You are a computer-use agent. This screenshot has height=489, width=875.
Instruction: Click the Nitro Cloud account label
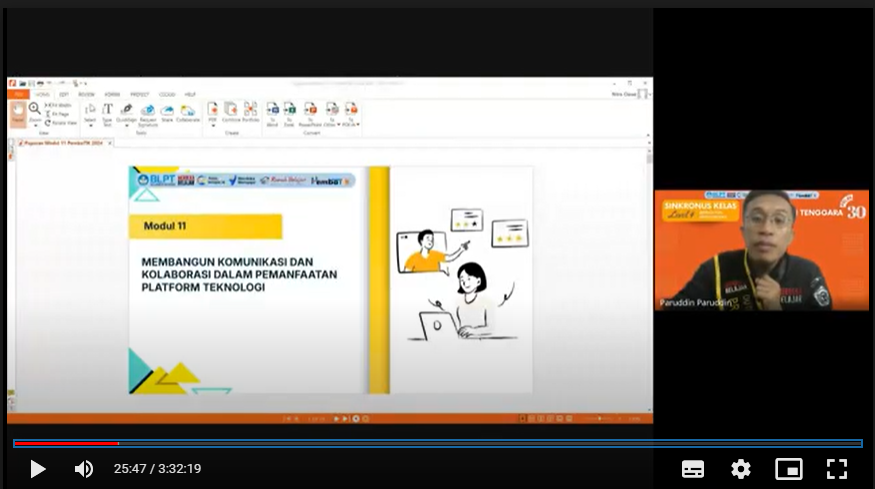(624, 94)
